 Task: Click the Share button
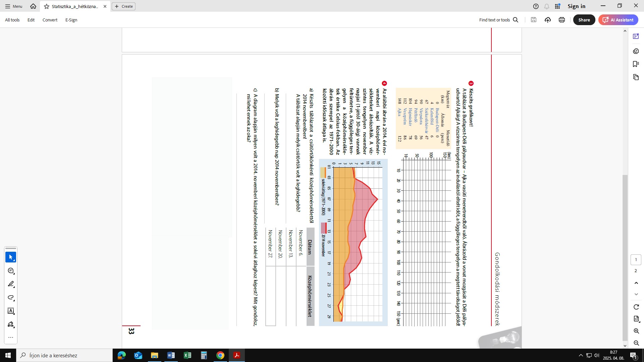(584, 20)
